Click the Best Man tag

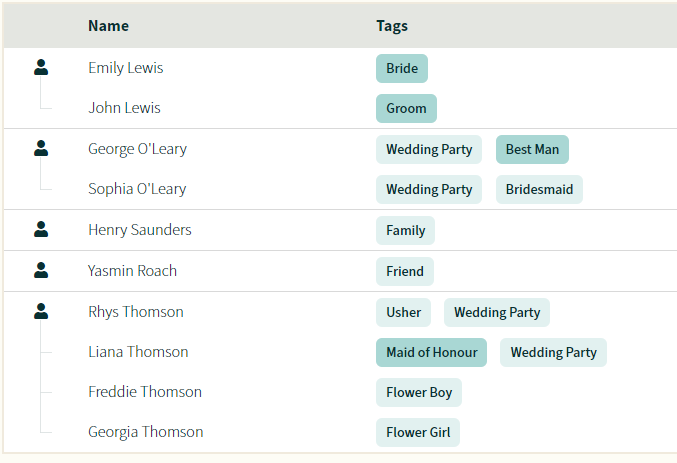532,149
